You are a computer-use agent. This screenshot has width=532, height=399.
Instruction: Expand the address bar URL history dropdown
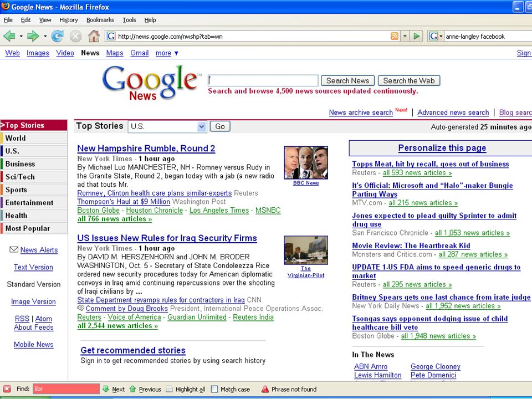pos(405,36)
